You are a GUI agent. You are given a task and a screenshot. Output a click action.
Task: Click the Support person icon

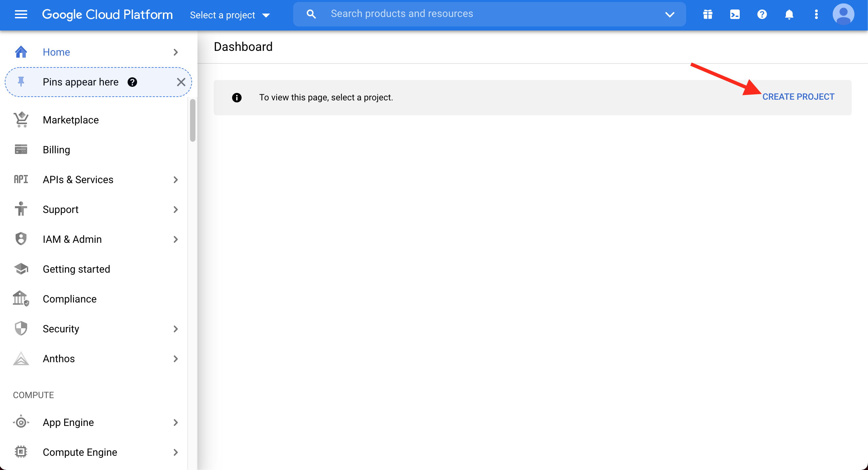point(21,209)
